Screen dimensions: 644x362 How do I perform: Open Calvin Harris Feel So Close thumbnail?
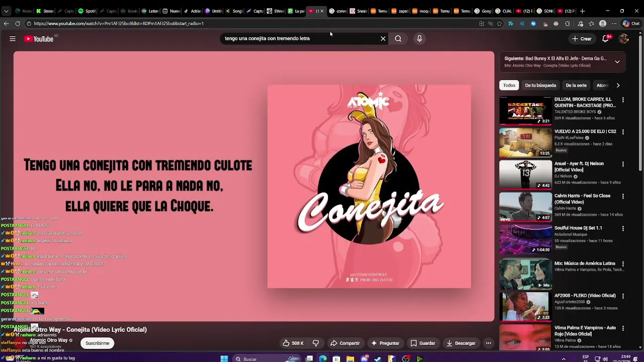[525, 207]
